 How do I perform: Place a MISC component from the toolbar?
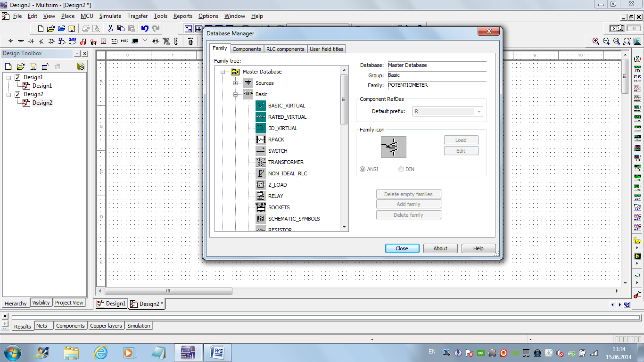[x=124, y=41]
